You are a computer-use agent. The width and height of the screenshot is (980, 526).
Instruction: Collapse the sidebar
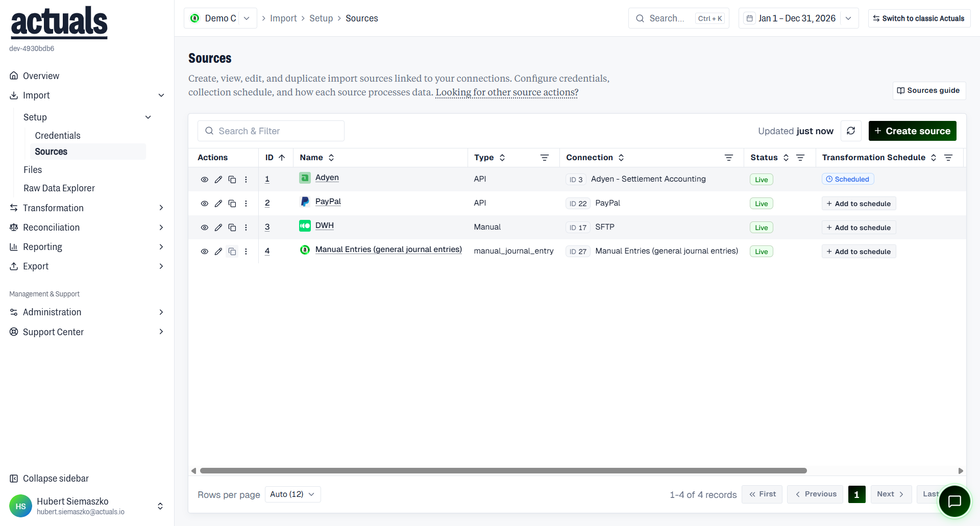pos(50,479)
